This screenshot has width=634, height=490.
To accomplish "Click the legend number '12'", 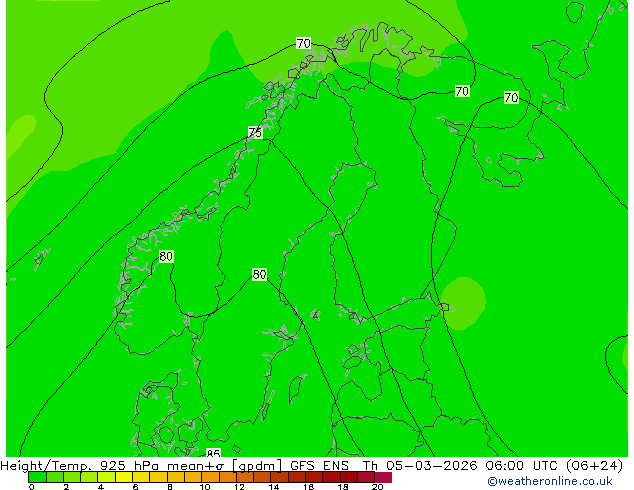I will tap(239, 487).
